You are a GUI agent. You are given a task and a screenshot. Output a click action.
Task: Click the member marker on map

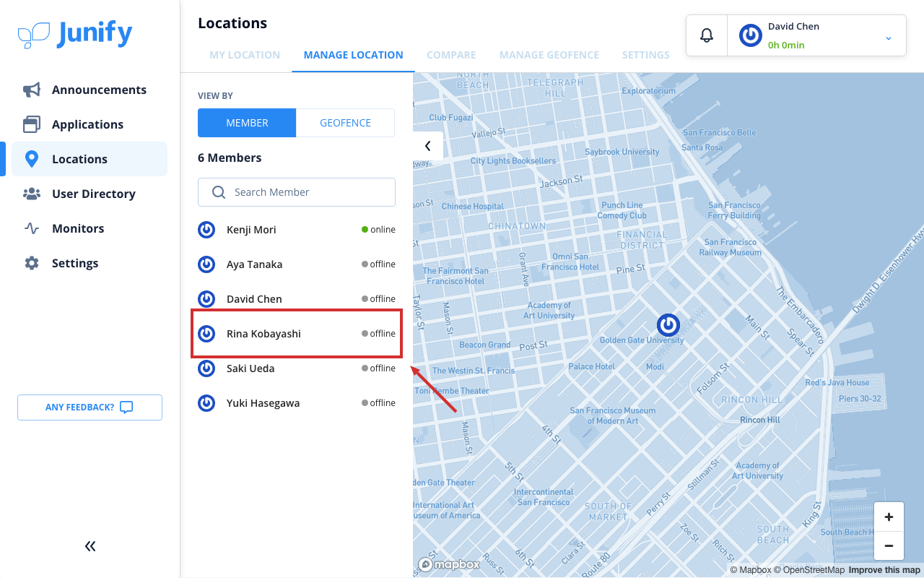click(668, 325)
